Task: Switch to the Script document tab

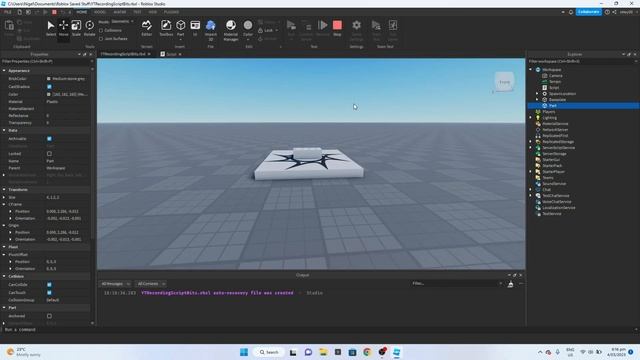Action: pyautogui.click(x=171, y=54)
